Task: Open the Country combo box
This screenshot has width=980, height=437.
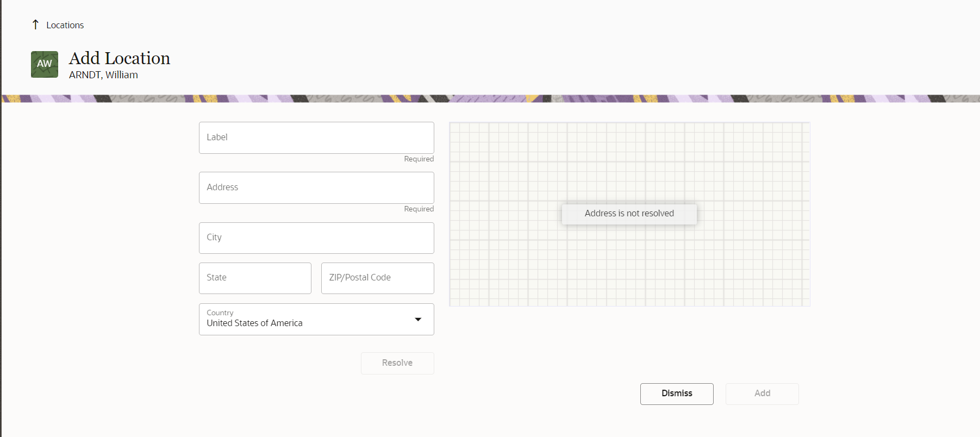Action: pyautogui.click(x=304, y=319)
